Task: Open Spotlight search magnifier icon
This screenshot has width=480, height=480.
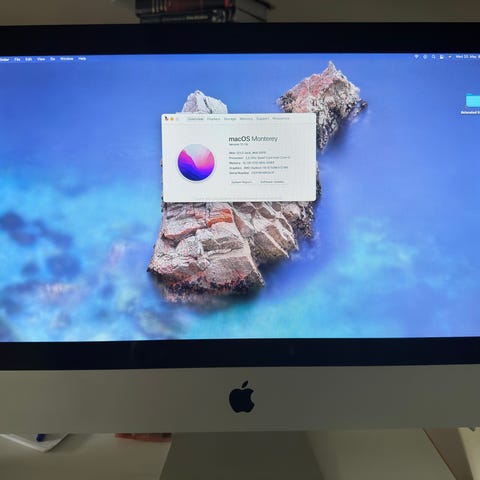Action: tap(433, 57)
